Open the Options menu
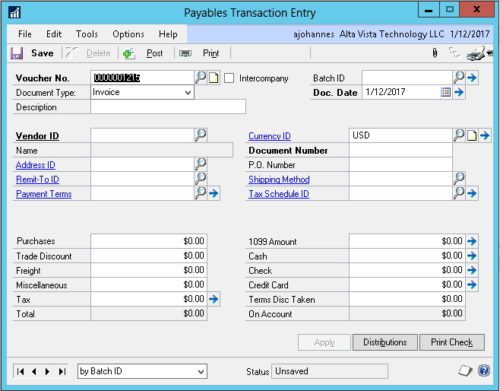 tap(128, 34)
